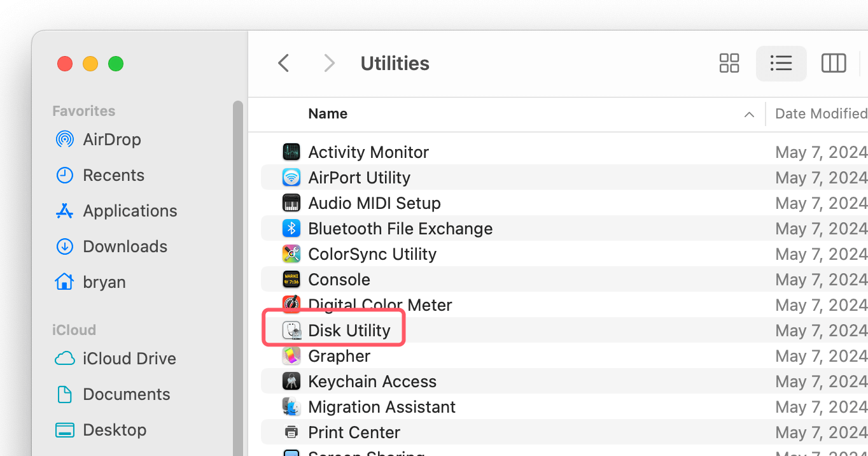Click the Bluetooth File Exchange icon
The height and width of the screenshot is (456, 868).
[291, 228]
